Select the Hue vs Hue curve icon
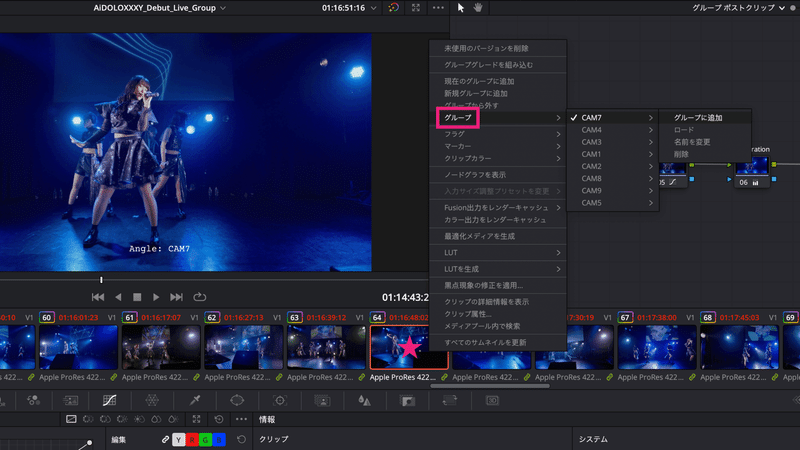800x450 pixels. (88, 419)
